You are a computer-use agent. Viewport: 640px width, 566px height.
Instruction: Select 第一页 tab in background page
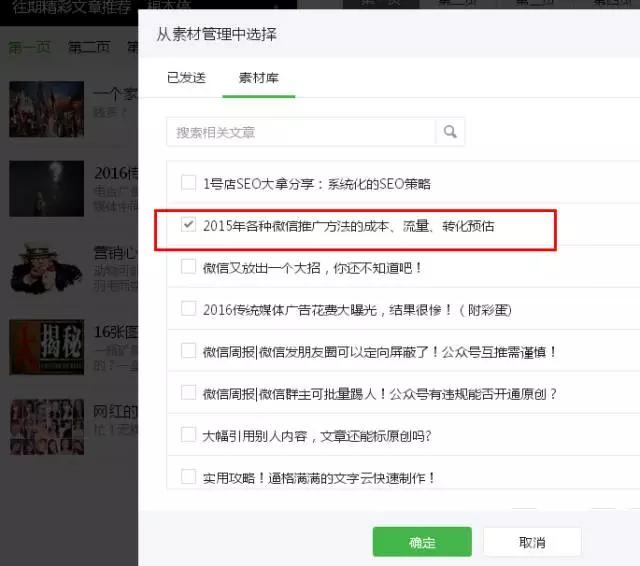click(29, 48)
